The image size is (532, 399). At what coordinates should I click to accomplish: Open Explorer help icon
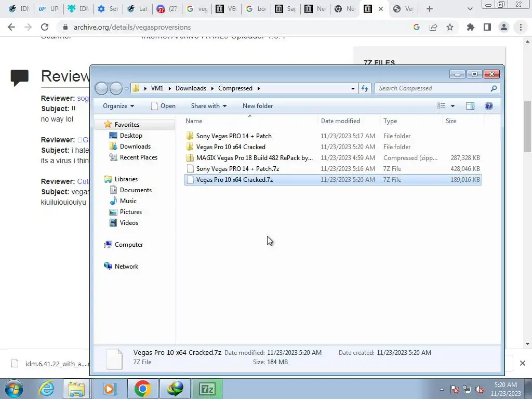[x=488, y=106]
